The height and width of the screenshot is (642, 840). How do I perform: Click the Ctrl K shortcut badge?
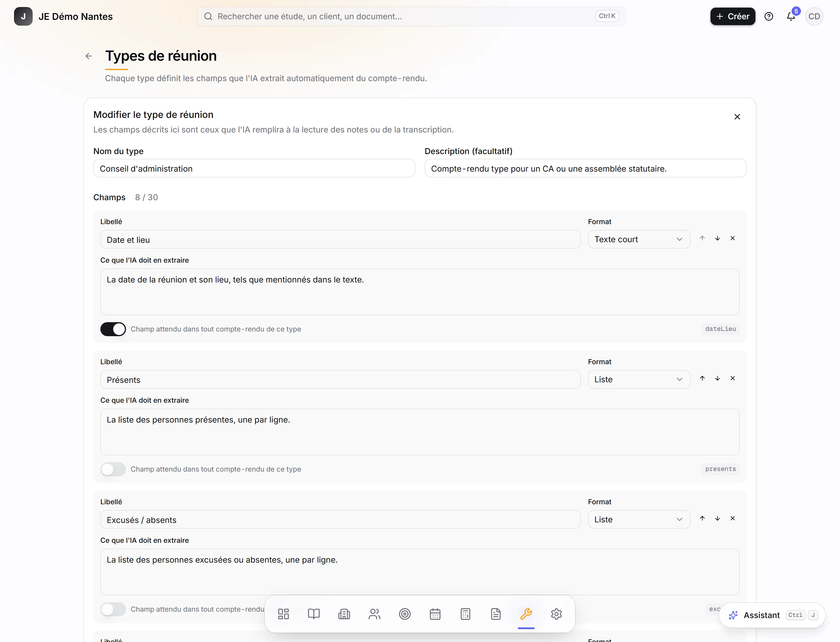607,16
